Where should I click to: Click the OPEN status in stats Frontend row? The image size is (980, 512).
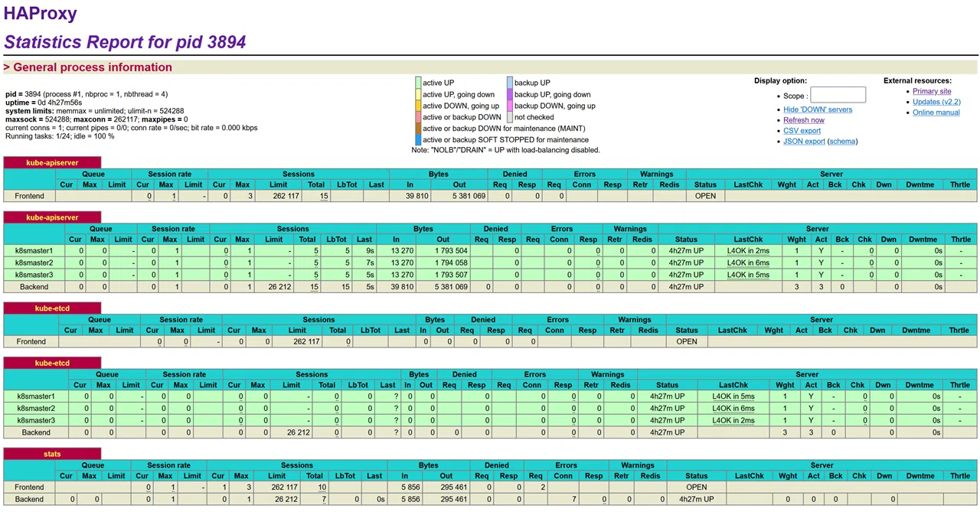click(x=697, y=487)
